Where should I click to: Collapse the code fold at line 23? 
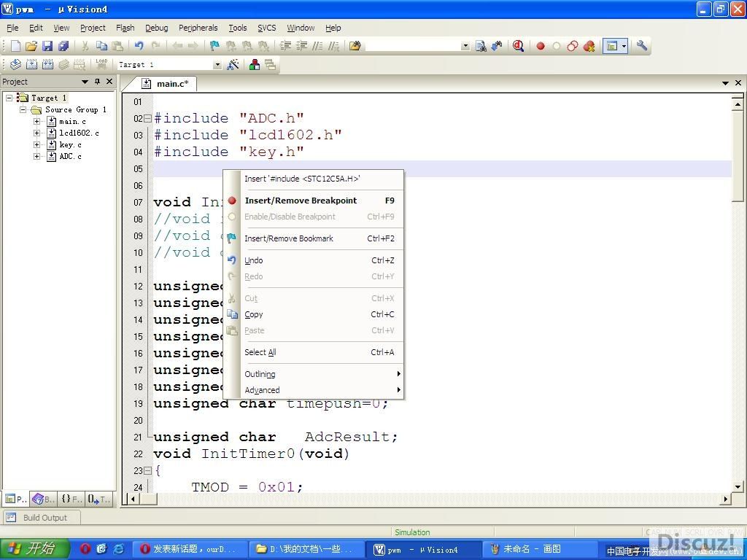coord(147,470)
